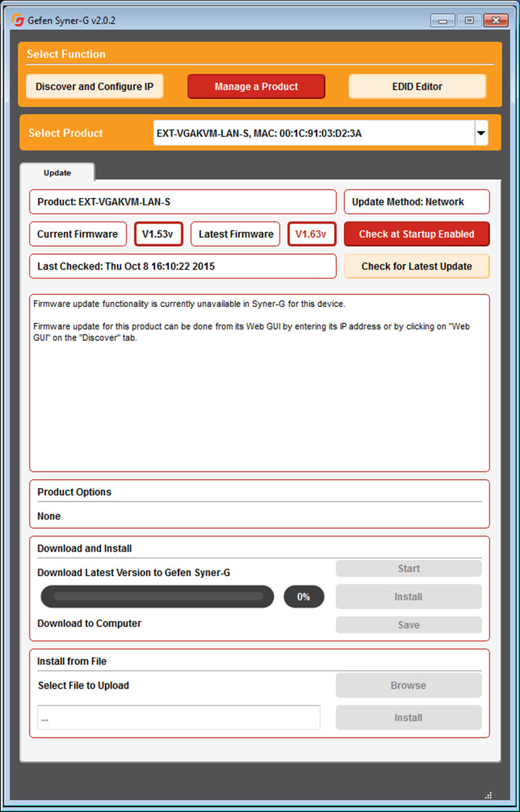Save the download to computer
Screen dimensions: 520x812
click(408, 625)
